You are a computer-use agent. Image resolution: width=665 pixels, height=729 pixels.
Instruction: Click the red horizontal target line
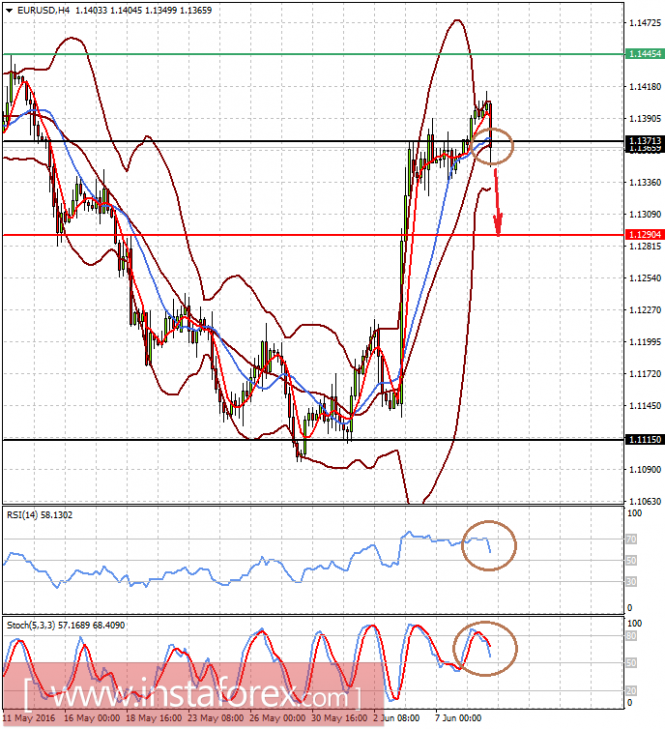313,235
